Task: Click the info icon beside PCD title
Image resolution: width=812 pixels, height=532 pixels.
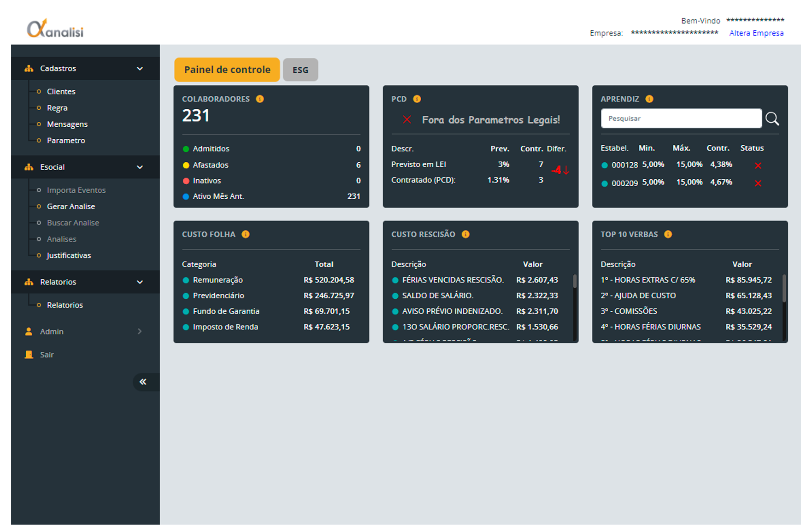Action: pyautogui.click(x=417, y=99)
